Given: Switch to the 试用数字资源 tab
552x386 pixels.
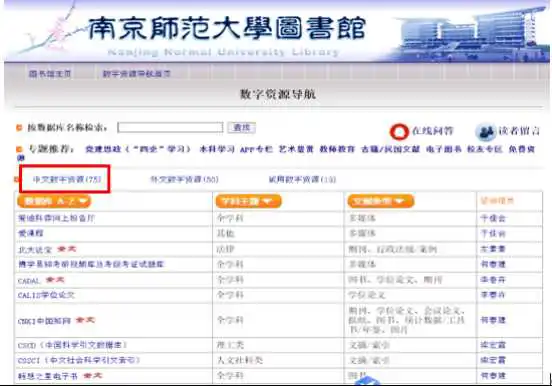Looking at the screenshot, I should coord(302,180).
